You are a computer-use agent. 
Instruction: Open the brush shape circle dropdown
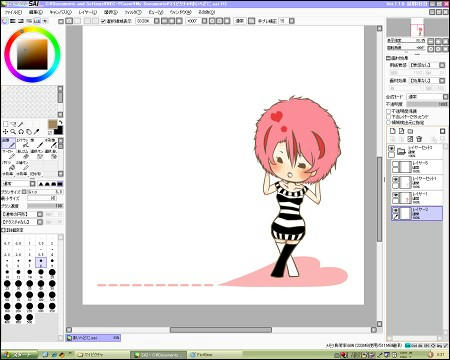pyautogui.click(x=22, y=214)
